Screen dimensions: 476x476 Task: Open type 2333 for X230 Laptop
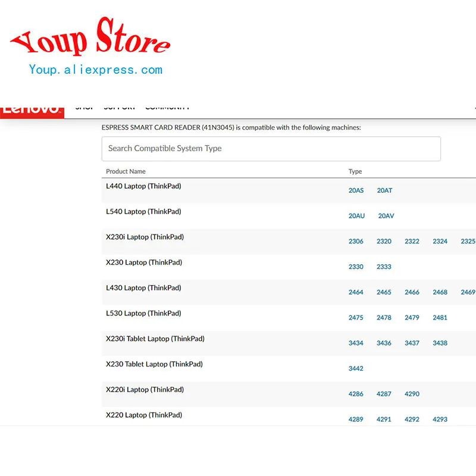tap(384, 267)
